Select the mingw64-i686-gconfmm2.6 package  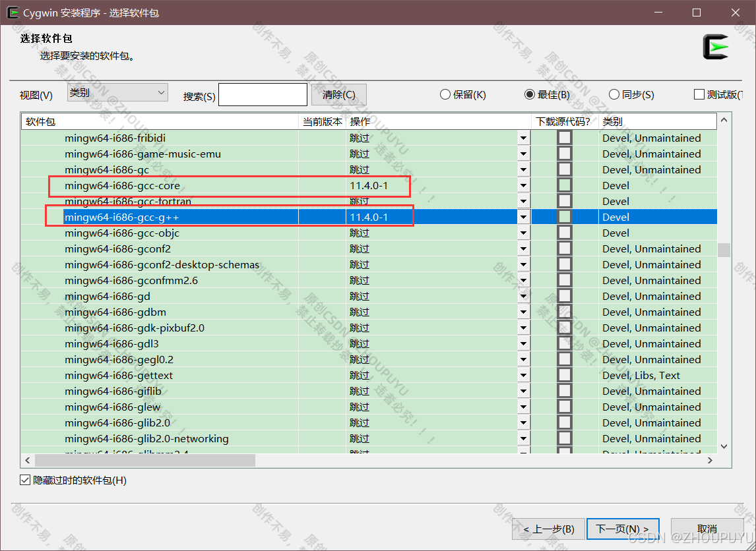point(369,280)
